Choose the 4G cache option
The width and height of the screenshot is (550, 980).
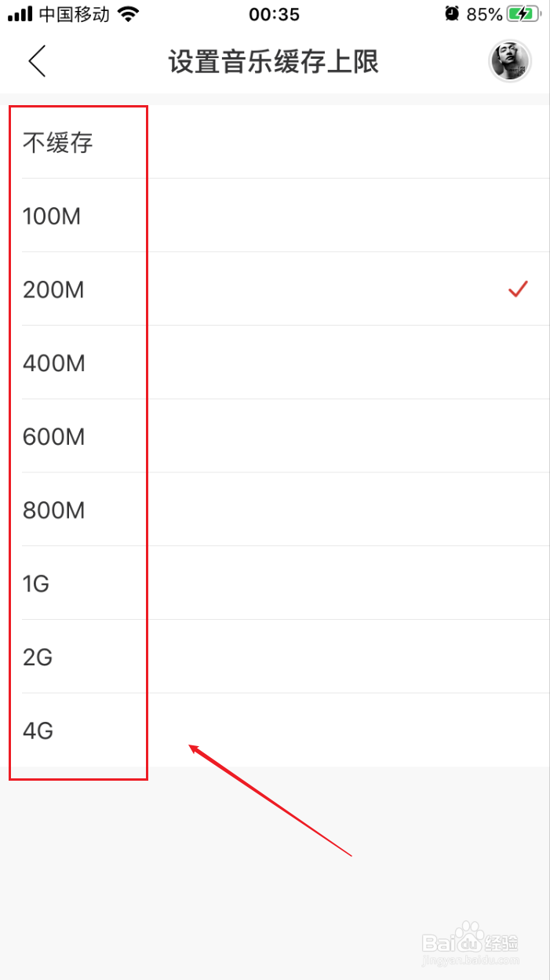click(38, 730)
